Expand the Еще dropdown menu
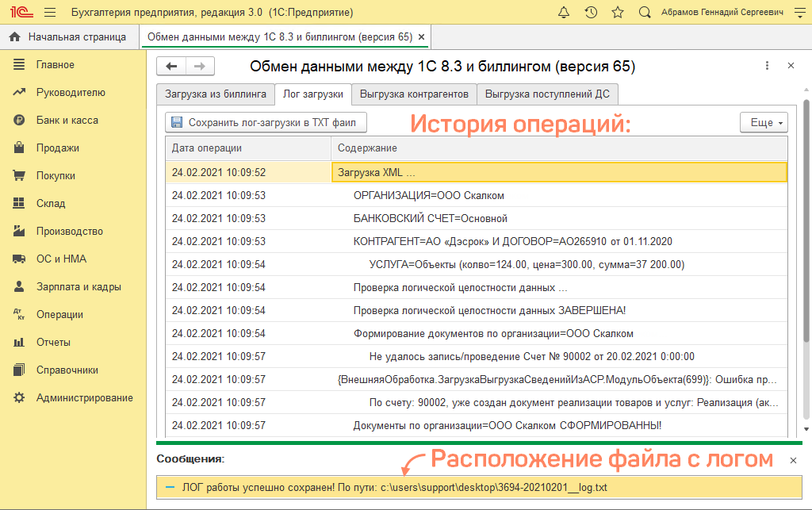Screen dimensions: 812x510 (x=764, y=123)
